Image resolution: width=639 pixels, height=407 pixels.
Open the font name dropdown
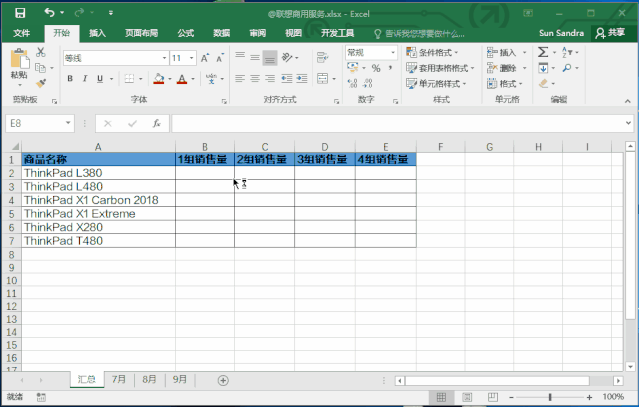click(164, 58)
